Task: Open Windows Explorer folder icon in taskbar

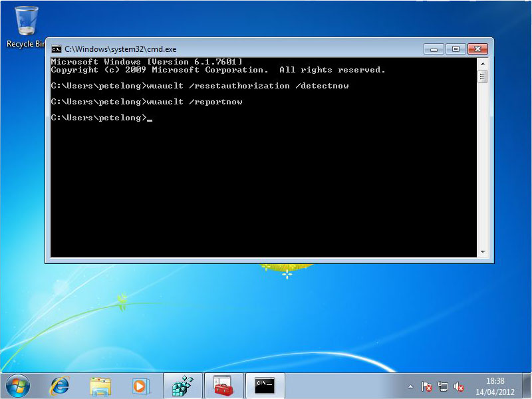Action: click(x=100, y=386)
